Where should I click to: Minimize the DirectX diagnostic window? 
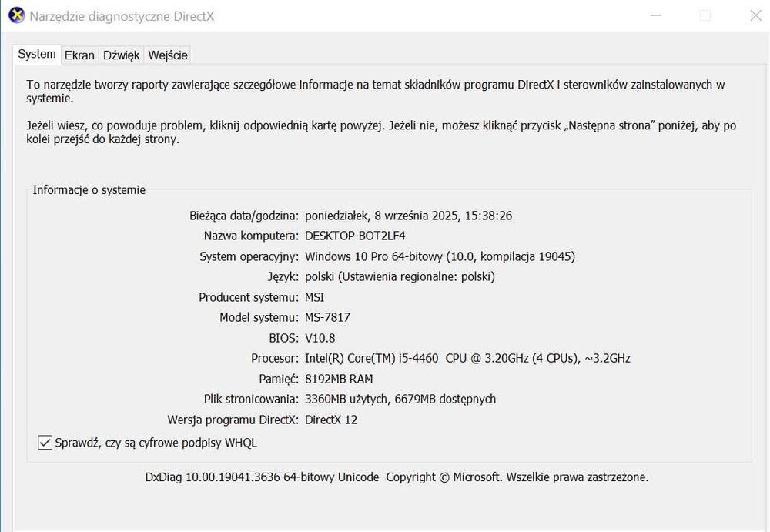655,15
